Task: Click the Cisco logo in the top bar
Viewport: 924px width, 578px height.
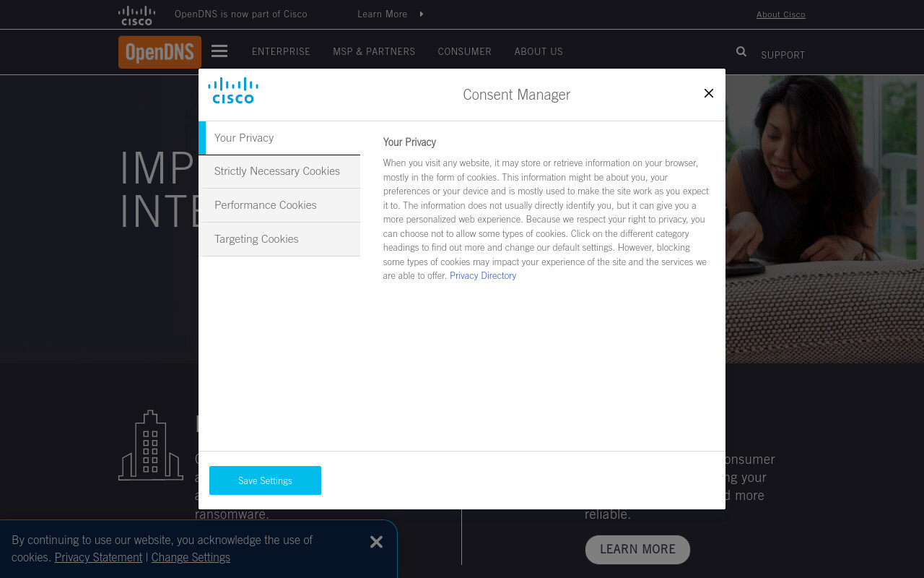Action: (136, 15)
